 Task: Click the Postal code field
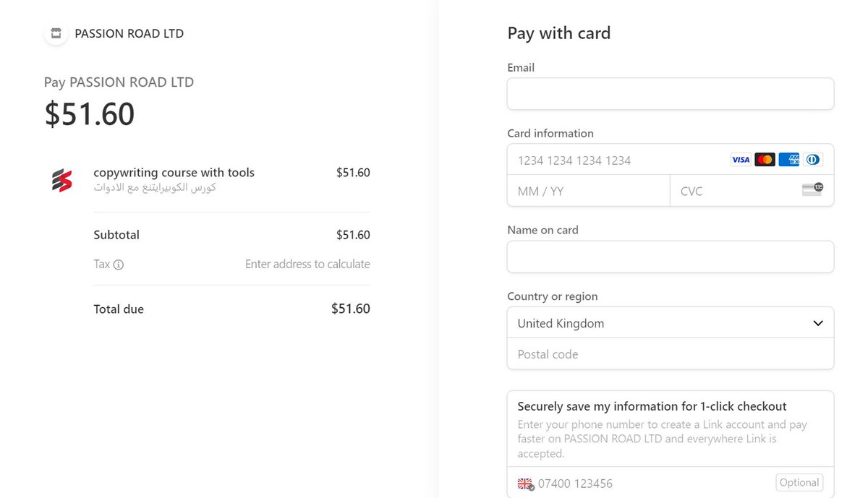coord(670,354)
